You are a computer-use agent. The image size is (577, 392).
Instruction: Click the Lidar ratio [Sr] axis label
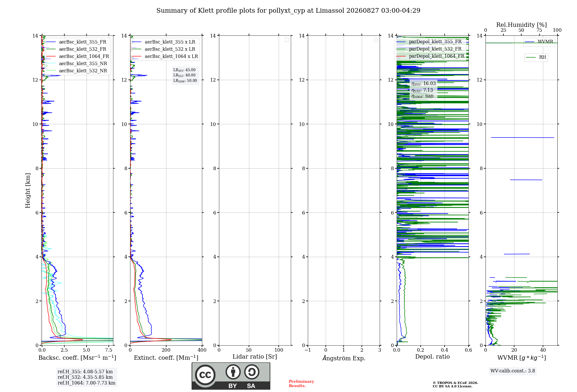pos(255,357)
